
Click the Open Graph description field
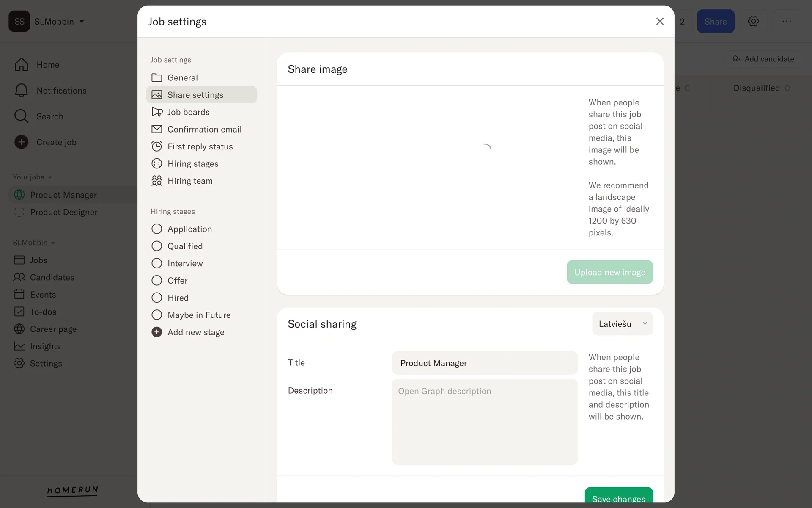point(485,422)
